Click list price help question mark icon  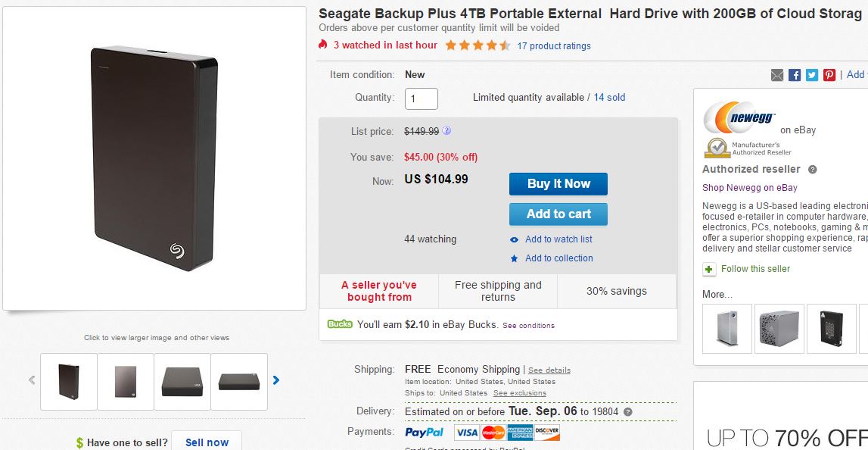[x=446, y=130]
